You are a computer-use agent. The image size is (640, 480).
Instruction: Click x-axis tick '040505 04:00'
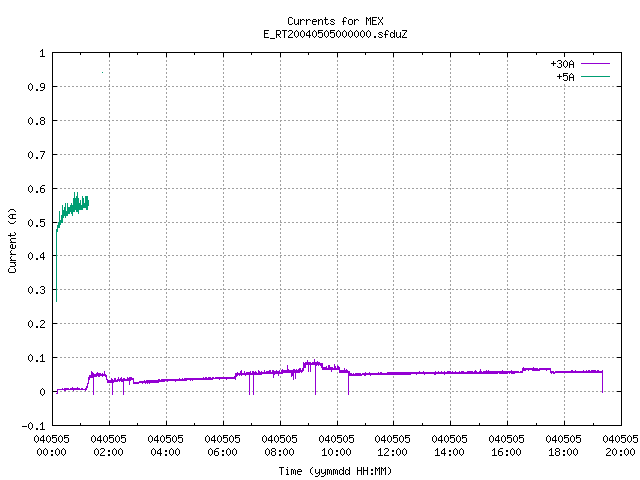165,445
